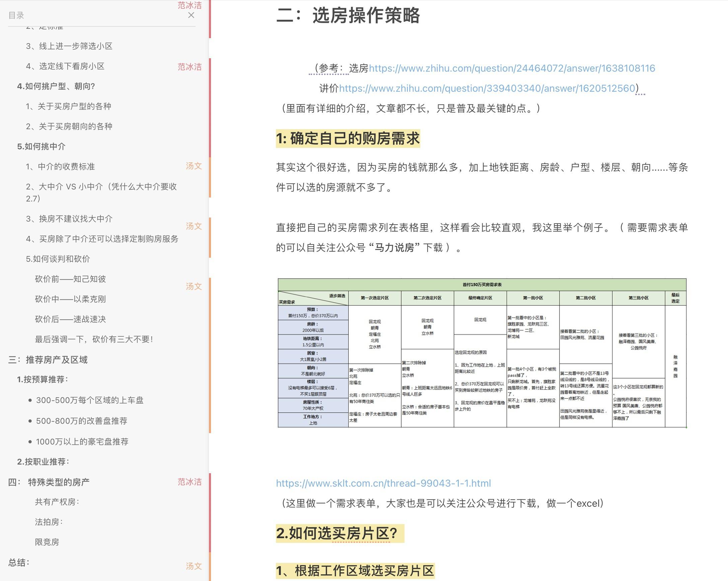Jump to 5.如何挑中介 in outline
The height and width of the screenshot is (581, 728).
(x=41, y=147)
